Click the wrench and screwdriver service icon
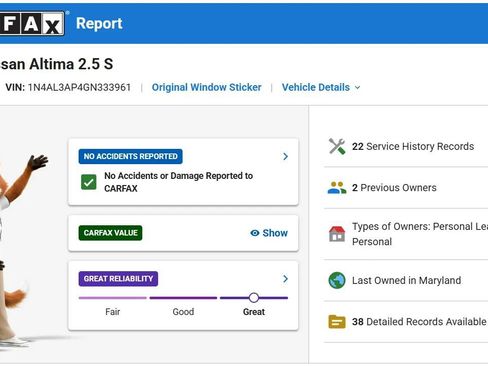The height and width of the screenshot is (366, 488). point(337,146)
